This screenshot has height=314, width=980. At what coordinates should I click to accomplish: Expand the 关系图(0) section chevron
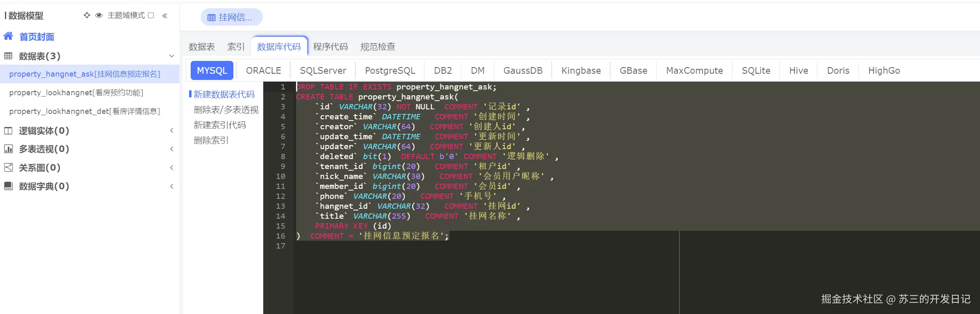(172, 167)
